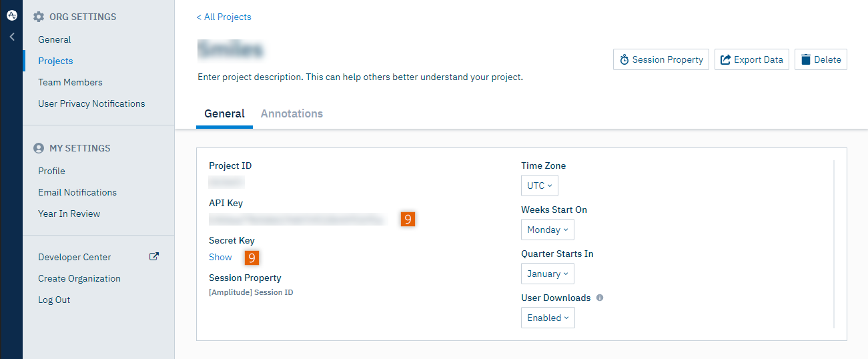Select the General tab
Viewport: 868px width, 359px height.
click(x=224, y=113)
